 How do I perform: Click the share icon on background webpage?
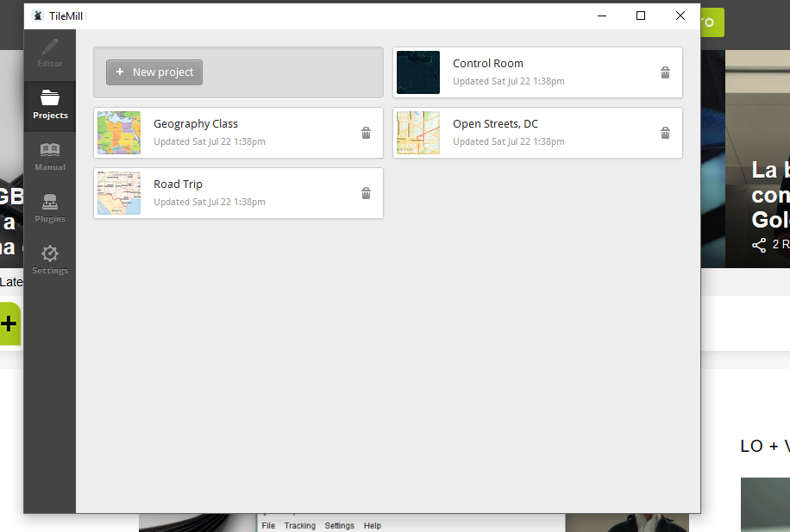tap(759, 245)
